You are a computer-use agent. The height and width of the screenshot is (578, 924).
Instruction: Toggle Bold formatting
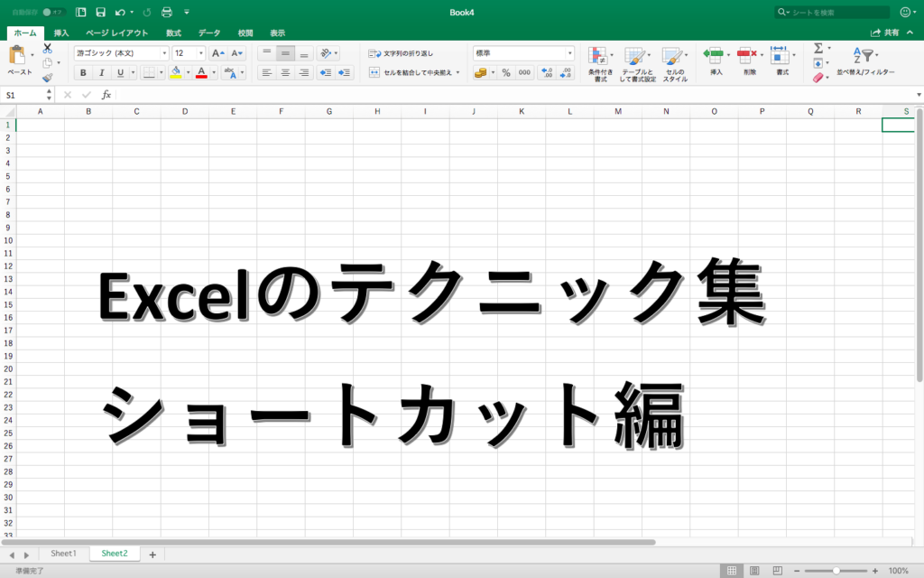(83, 72)
